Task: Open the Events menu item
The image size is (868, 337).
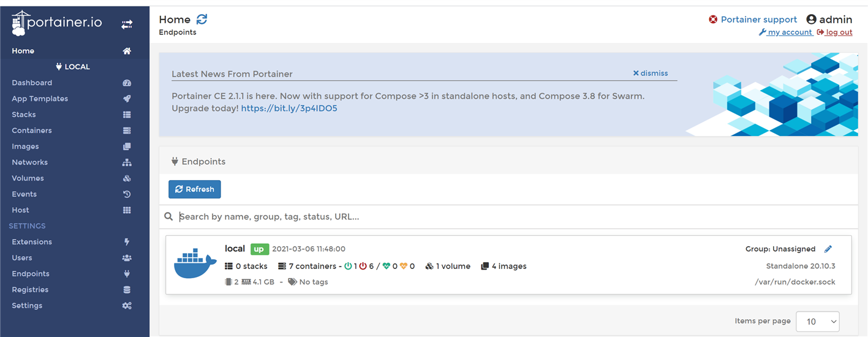Action: coord(24,194)
